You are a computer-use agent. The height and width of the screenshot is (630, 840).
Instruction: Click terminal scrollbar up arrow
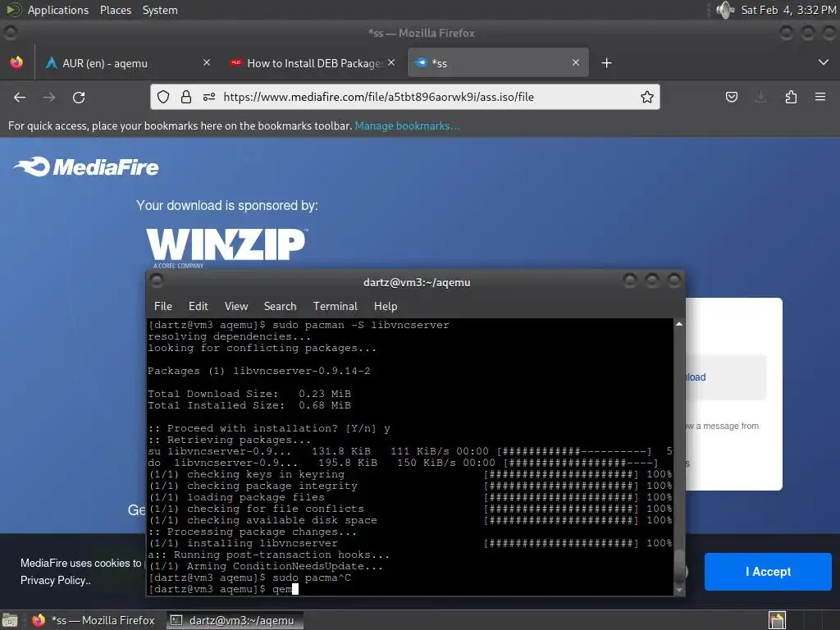[x=678, y=324]
